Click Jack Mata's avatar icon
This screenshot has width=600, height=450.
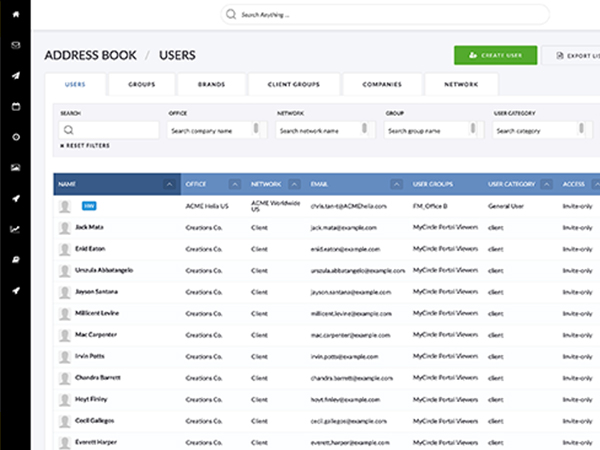tap(64, 228)
